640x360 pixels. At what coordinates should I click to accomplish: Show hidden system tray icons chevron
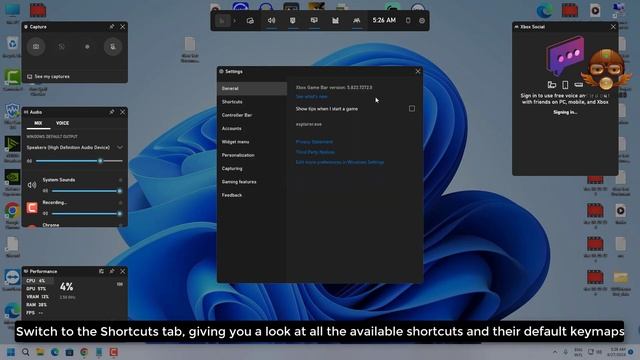(x=555, y=352)
